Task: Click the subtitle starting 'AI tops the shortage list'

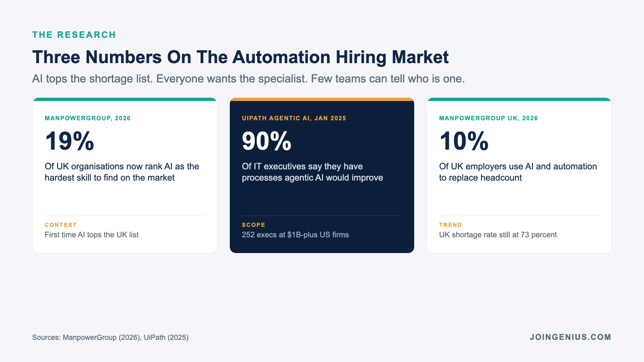Action: click(248, 79)
